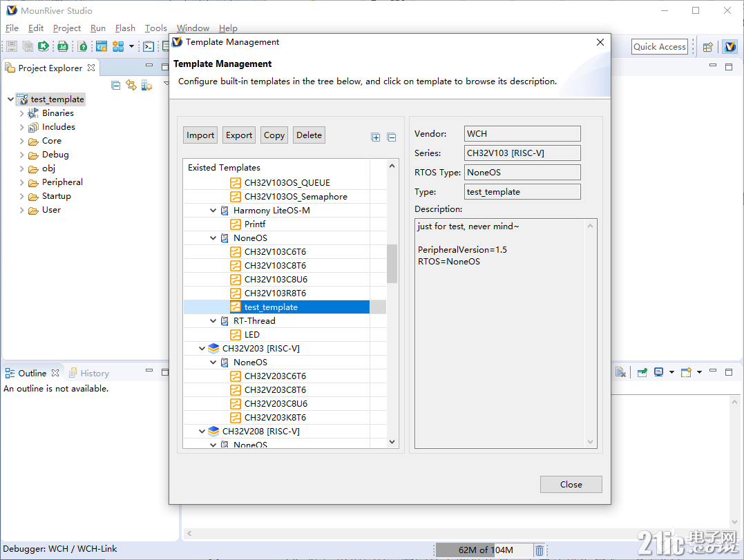Select the LED template under RT-Thread
744x560 pixels.
click(x=251, y=335)
